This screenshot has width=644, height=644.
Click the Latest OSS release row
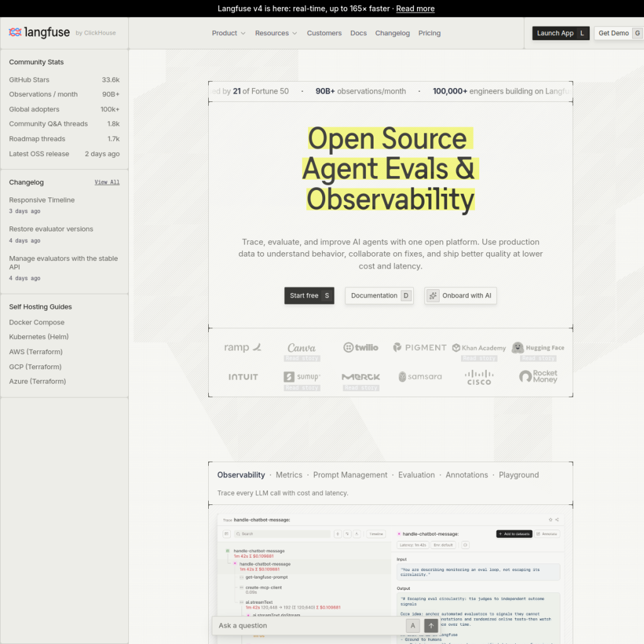pos(64,154)
